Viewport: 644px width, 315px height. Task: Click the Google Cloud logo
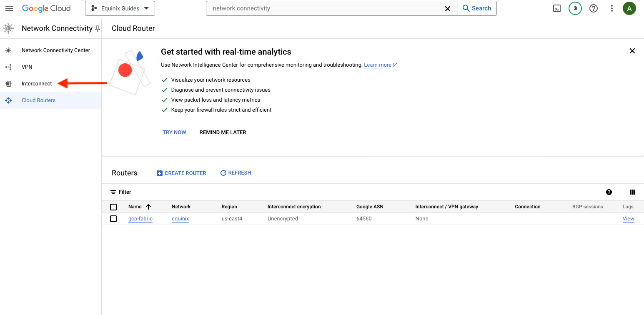pyautogui.click(x=46, y=8)
